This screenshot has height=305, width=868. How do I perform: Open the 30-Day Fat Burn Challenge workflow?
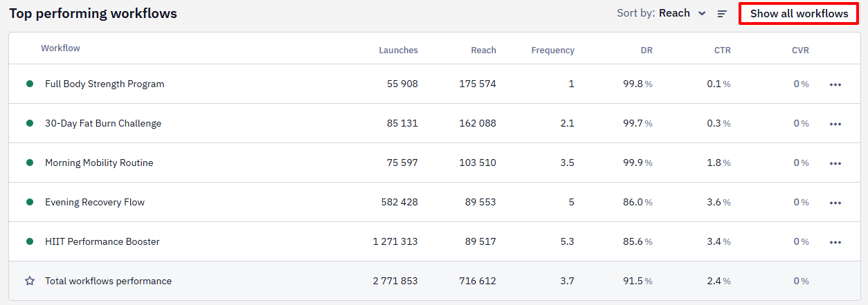[x=103, y=123]
